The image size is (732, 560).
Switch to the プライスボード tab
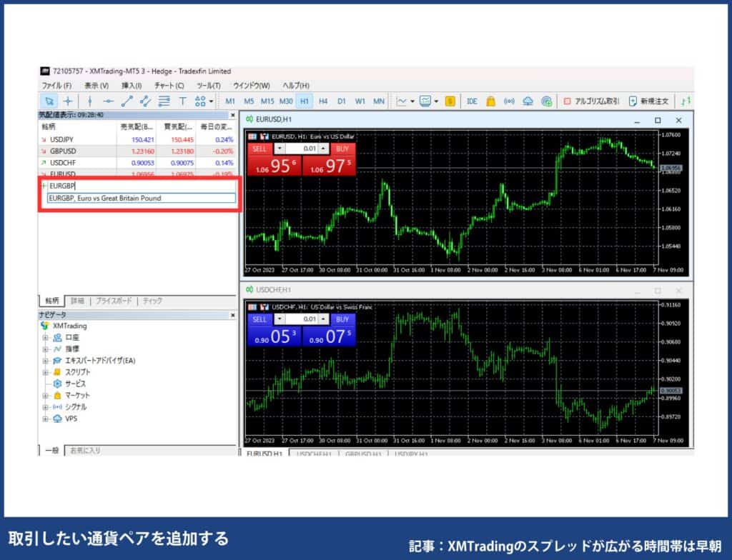(114, 301)
